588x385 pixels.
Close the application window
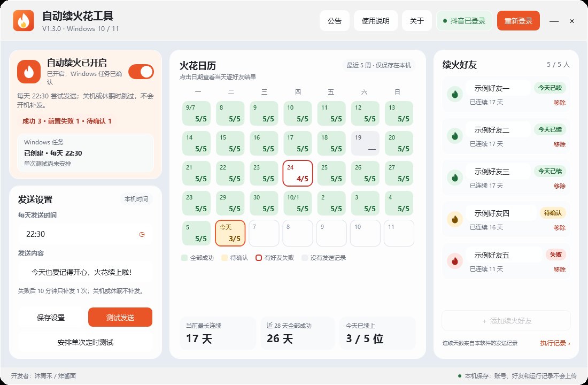click(572, 21)
